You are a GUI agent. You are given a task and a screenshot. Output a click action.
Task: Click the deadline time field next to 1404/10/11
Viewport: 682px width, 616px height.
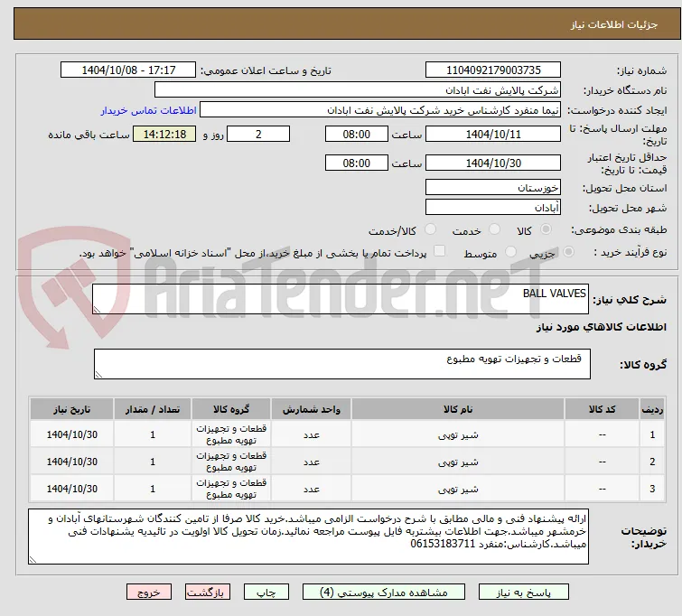click(x=356, y=134)
